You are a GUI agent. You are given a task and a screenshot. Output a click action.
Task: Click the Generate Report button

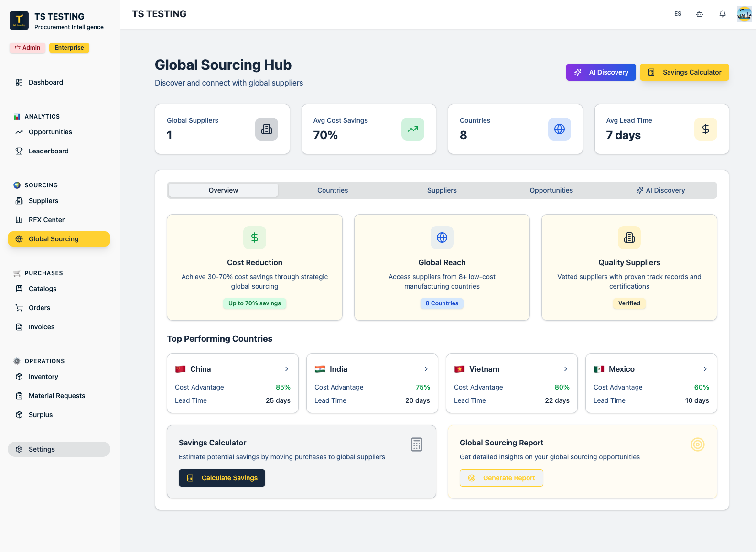[x=501, y=478]
